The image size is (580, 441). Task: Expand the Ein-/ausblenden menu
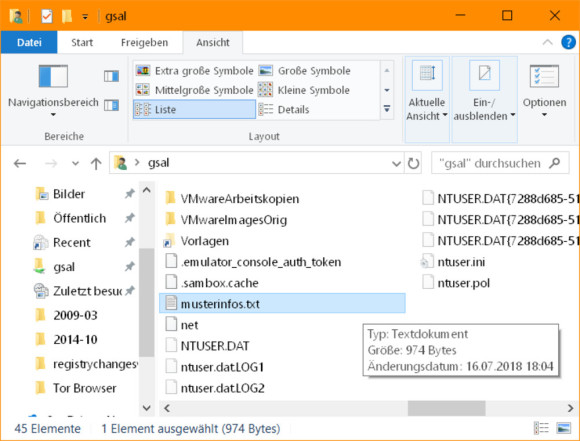click(x=484, y=99)
